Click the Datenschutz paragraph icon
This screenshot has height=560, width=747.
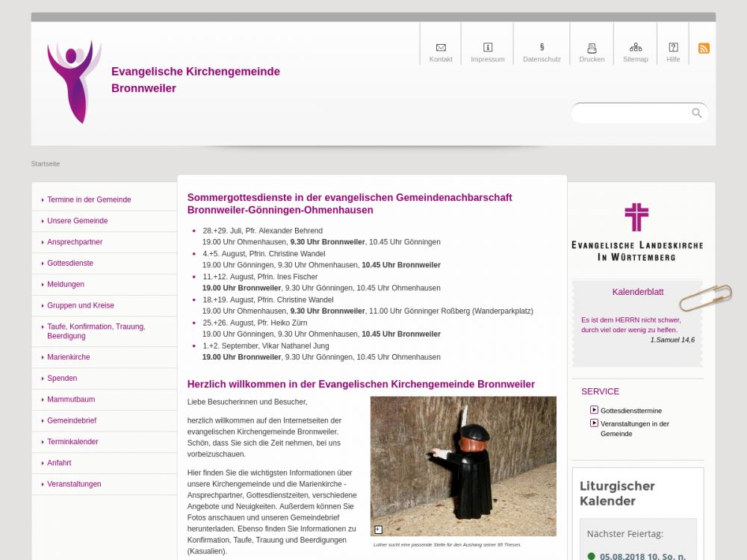[x=542, y=48]
